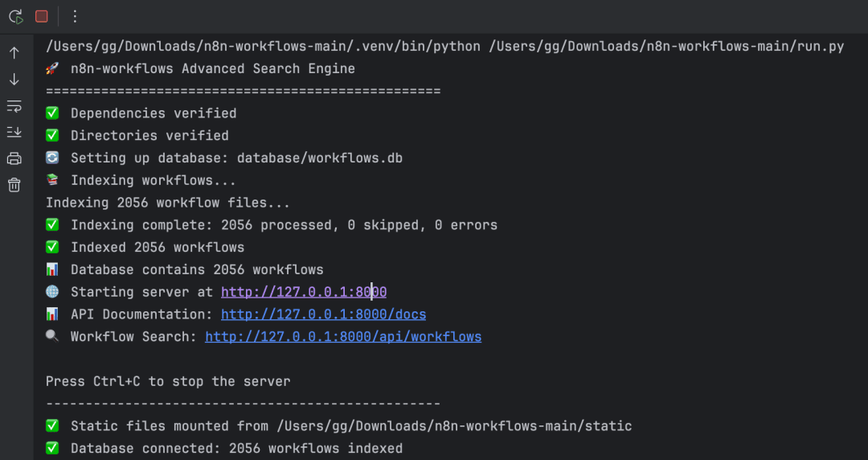This screenshot has height=460, width=868.
Task: Click the 'Press Ctrl+C to stop' line
Action: (168, 381)
